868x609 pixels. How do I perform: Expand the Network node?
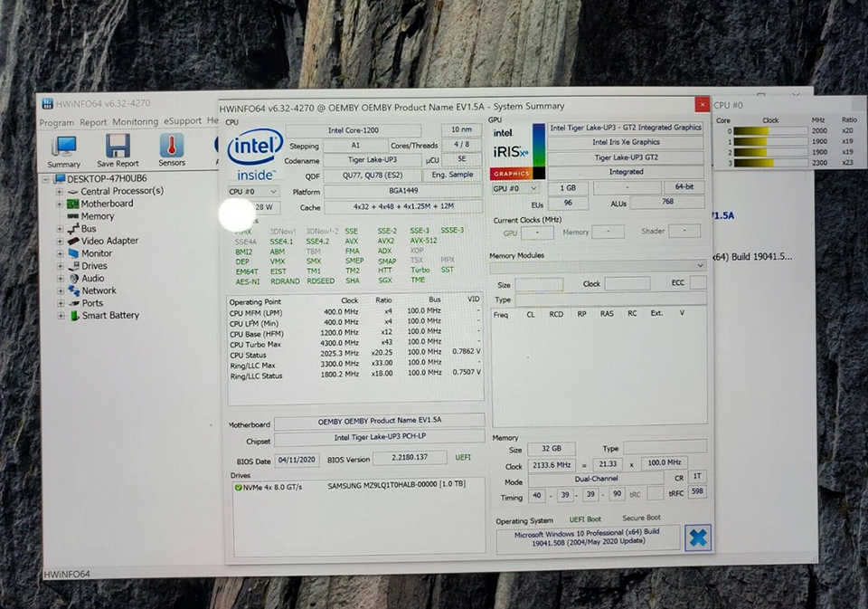coord(61,290)
